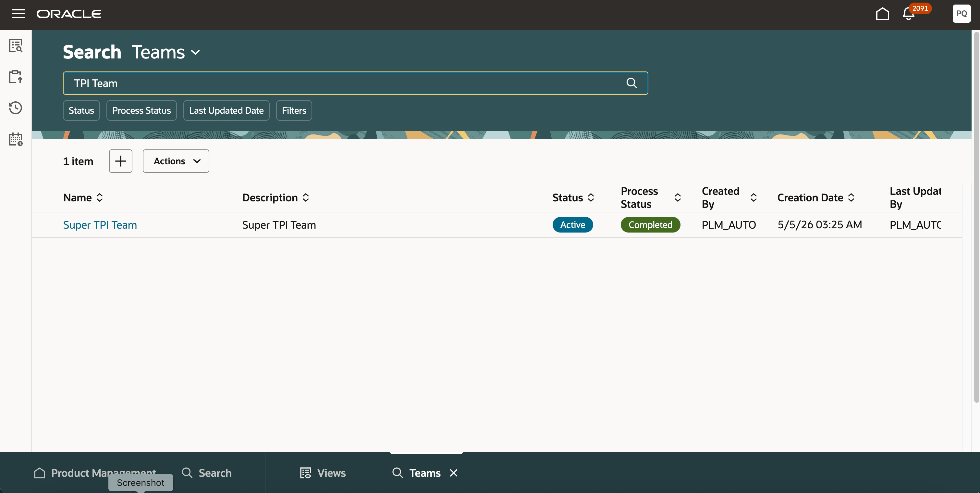Viewport: 980px width, 493px height.
Task: Open the hamburger navigation menu
Action: click(18, 14)
